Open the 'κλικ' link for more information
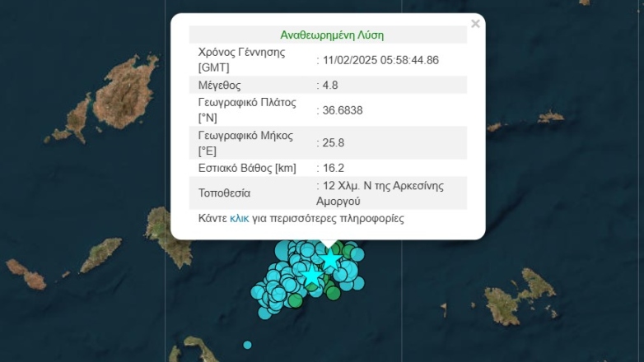Image resolution: width=644 pixels, height=362 pixels. 239,219
